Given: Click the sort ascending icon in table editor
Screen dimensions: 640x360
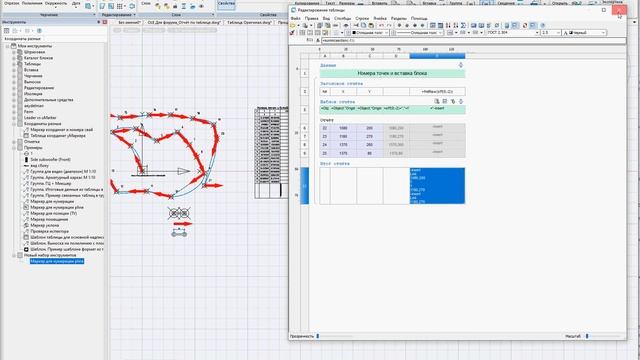Looking at the screenshot, I should pos(448,25).
